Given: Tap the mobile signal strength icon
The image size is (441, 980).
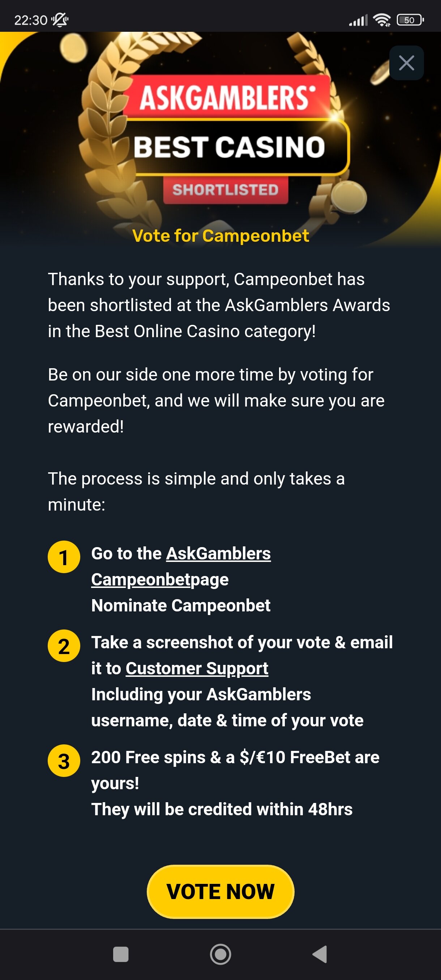Looking at the screenshot, I should (358, 20).
